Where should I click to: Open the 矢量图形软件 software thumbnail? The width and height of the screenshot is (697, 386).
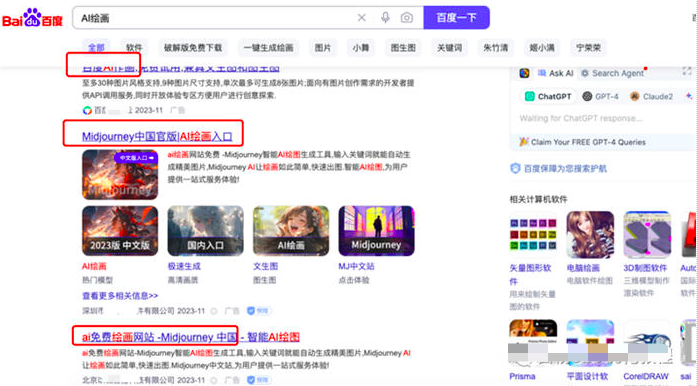533,234
